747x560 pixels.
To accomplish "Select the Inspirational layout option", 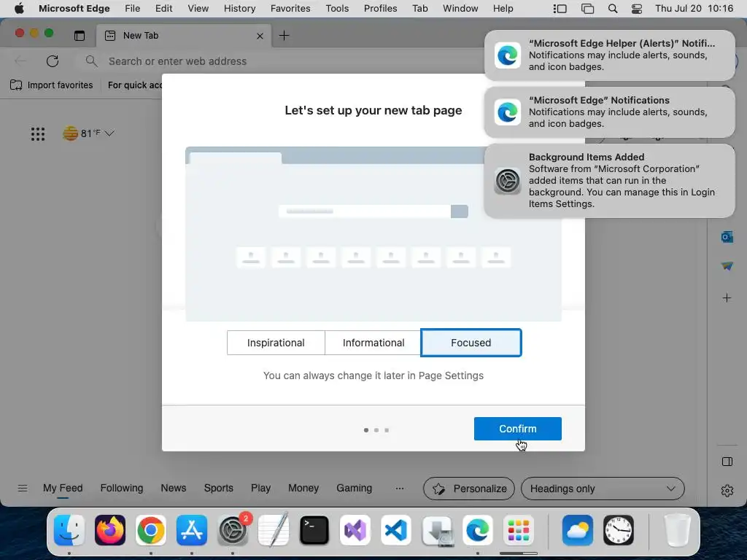I will [276, 343].
